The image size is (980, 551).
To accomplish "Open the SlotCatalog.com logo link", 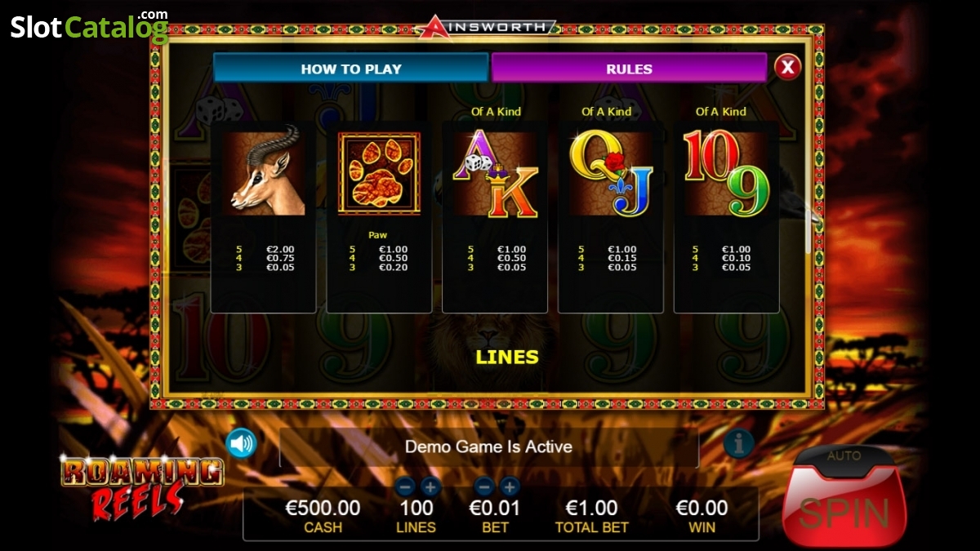I will tap(90, 27).
